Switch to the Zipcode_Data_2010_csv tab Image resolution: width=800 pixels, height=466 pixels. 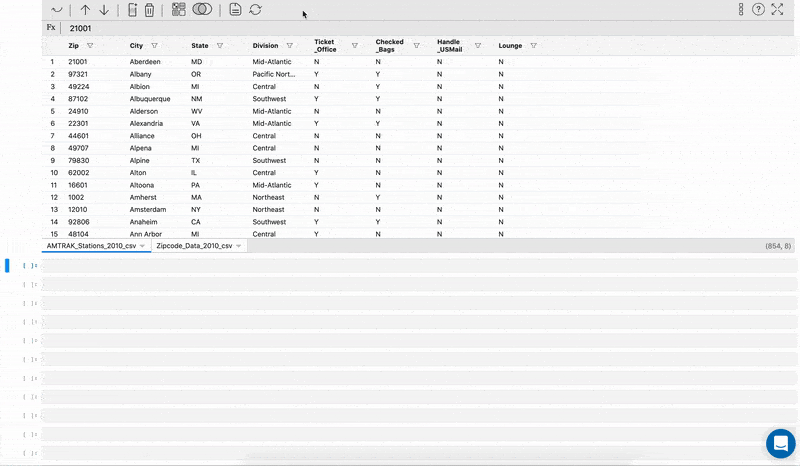coord(195,245)
